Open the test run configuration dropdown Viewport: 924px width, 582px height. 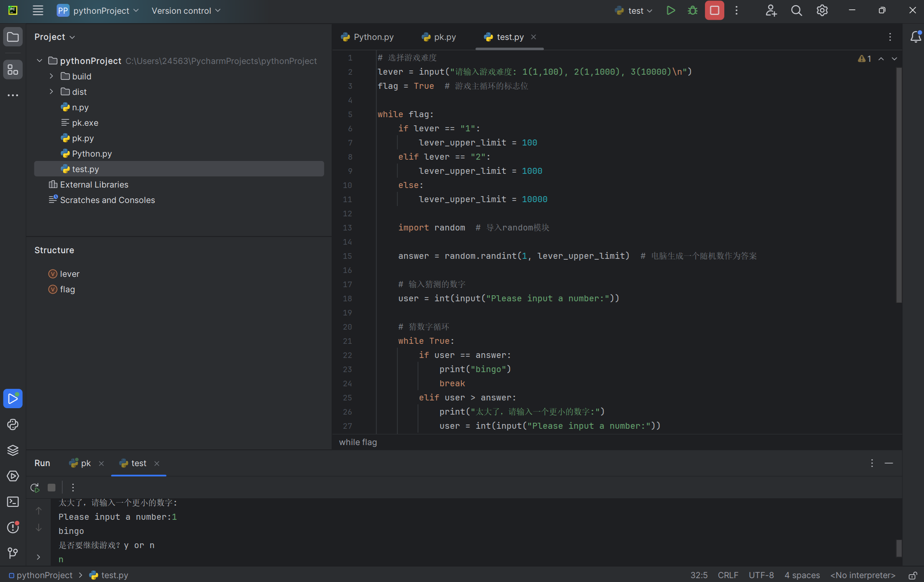pyautogui.click(x=634, y=11)
